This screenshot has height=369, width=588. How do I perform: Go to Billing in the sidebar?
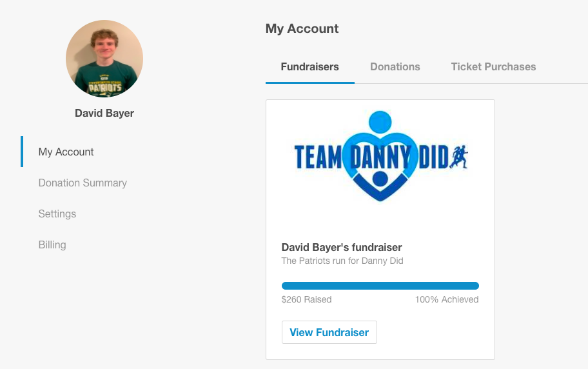point(52,244)
